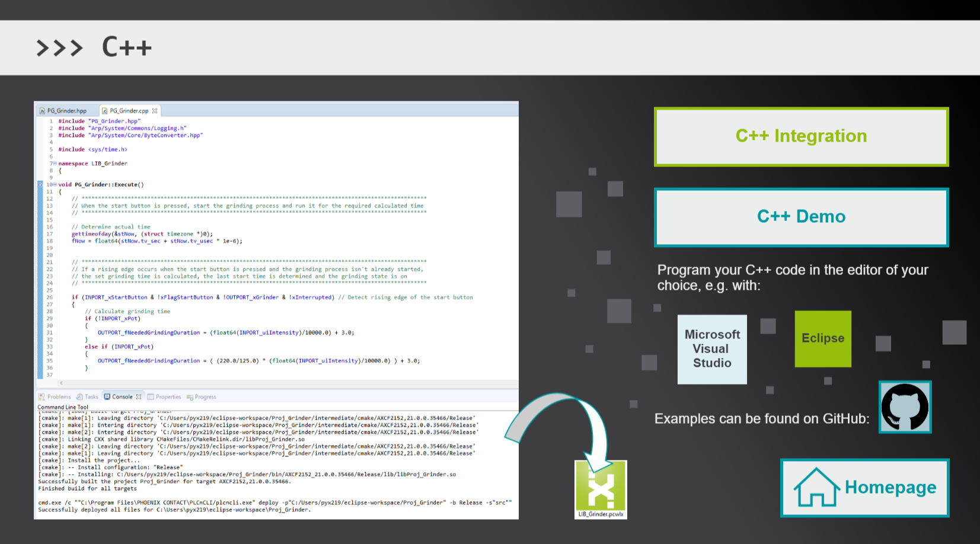This screenshot has width=980, height=544.
Task: Close the Console view tab
Action: click(139, 397)
